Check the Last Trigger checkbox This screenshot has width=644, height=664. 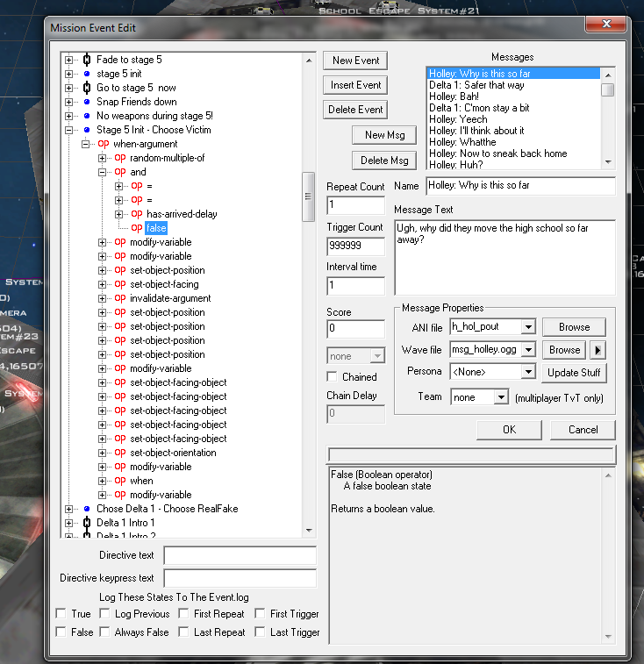pos(260,632)
